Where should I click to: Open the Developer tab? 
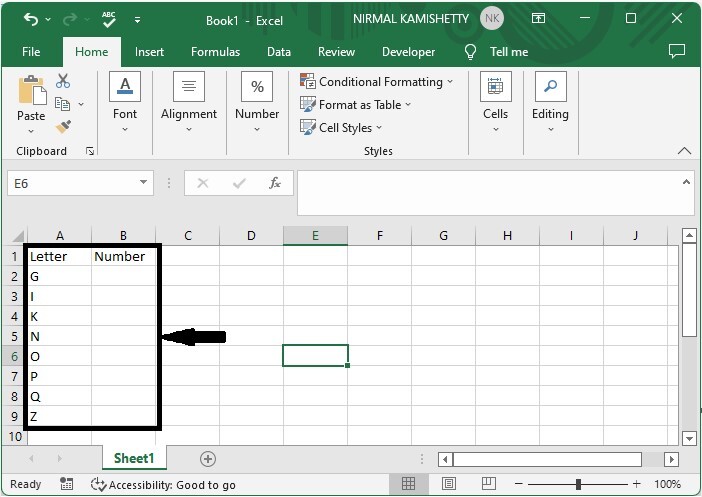[408, 52]
